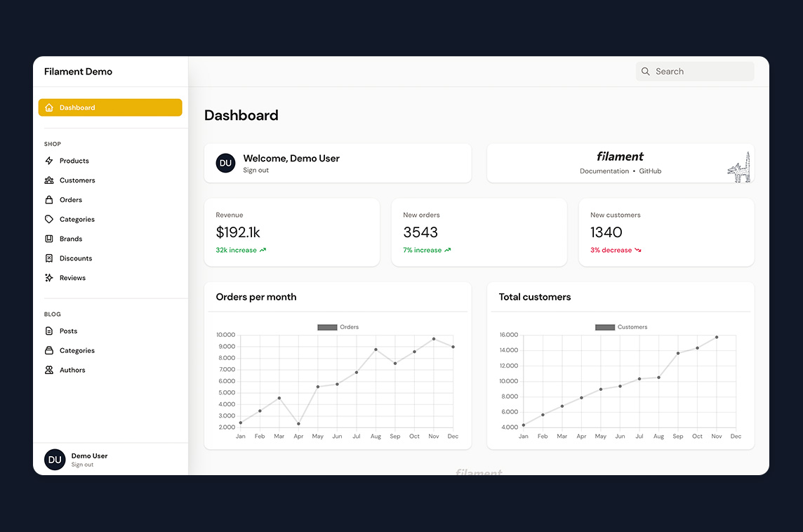Viewport: 803px width, 532px height.
Task: Open Posts under the Blog section
Action: point(69,331)
